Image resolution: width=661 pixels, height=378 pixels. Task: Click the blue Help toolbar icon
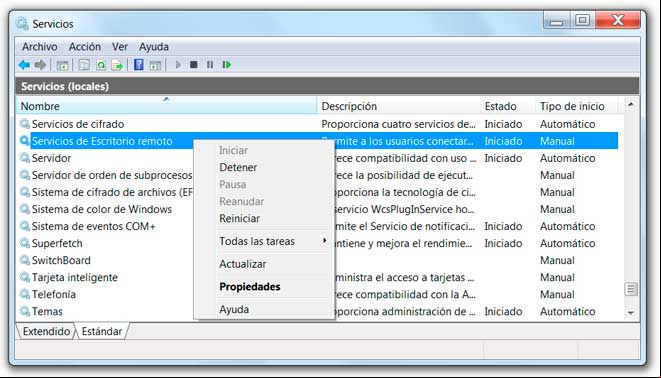[x=139, y=65]
